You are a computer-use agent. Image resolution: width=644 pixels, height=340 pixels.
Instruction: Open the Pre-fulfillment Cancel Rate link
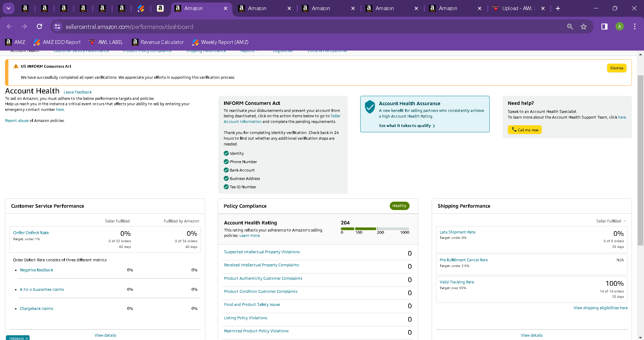tap(464, 260)
